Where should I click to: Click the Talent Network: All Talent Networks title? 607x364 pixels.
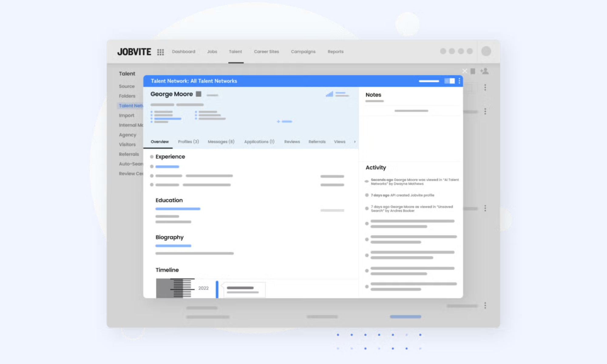(194, 81)
